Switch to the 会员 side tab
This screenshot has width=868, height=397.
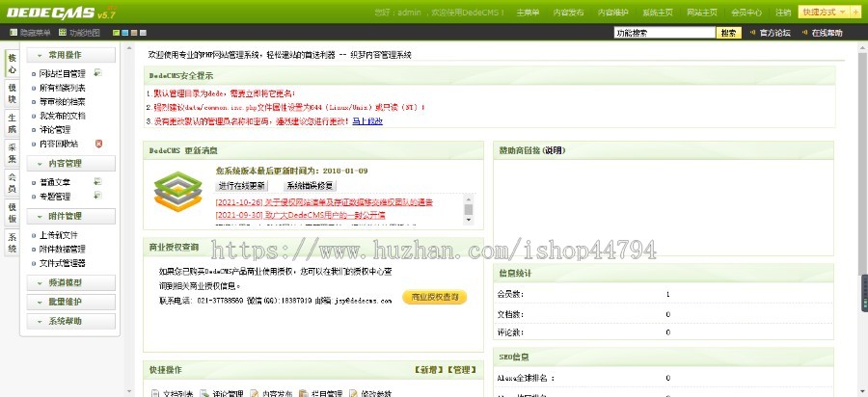13,183
